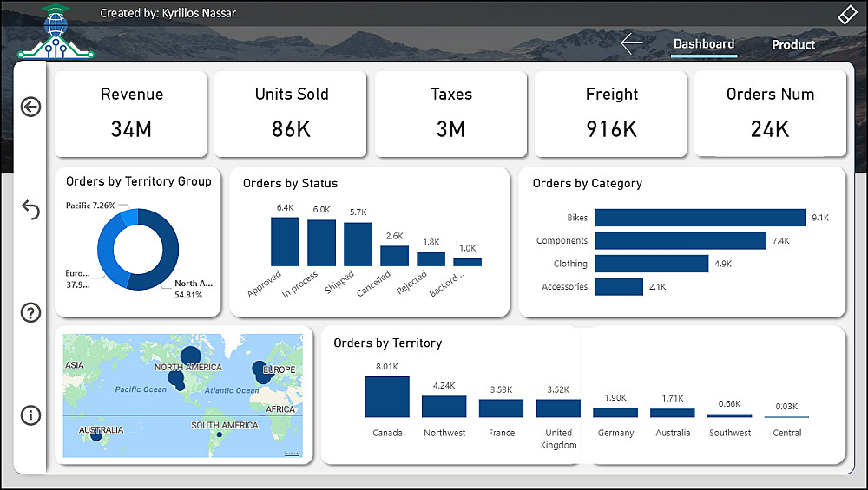Select the Pacific slice of donut chart

tap(131, 218)
